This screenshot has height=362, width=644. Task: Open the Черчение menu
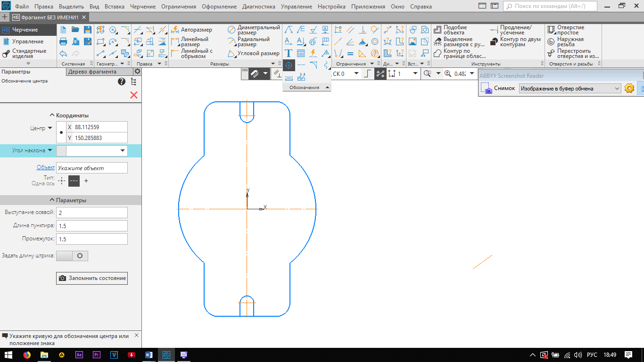pyautogui.click(x=142, y=7)
